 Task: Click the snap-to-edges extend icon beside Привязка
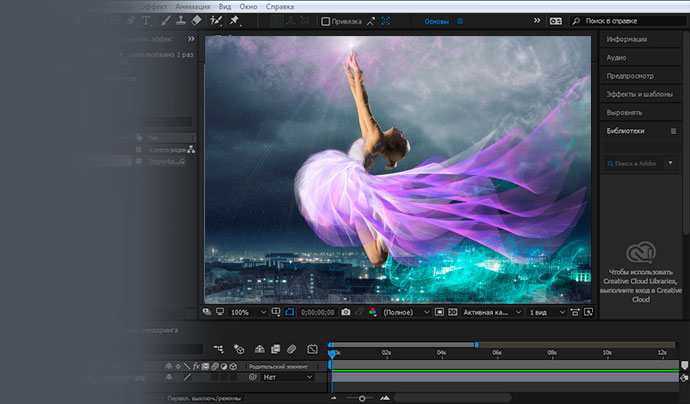tap(371, 21)
